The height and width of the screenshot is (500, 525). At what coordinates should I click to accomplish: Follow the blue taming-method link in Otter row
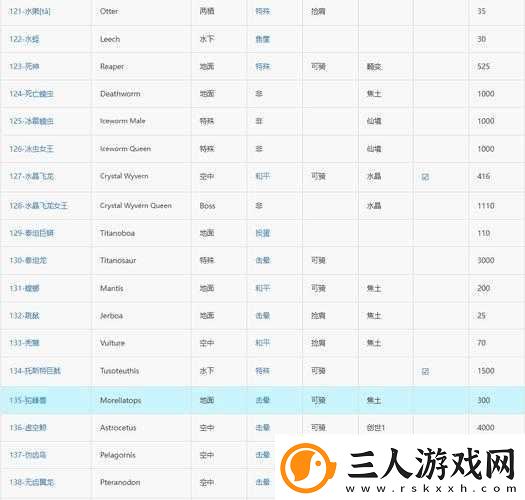pos(262,11)
